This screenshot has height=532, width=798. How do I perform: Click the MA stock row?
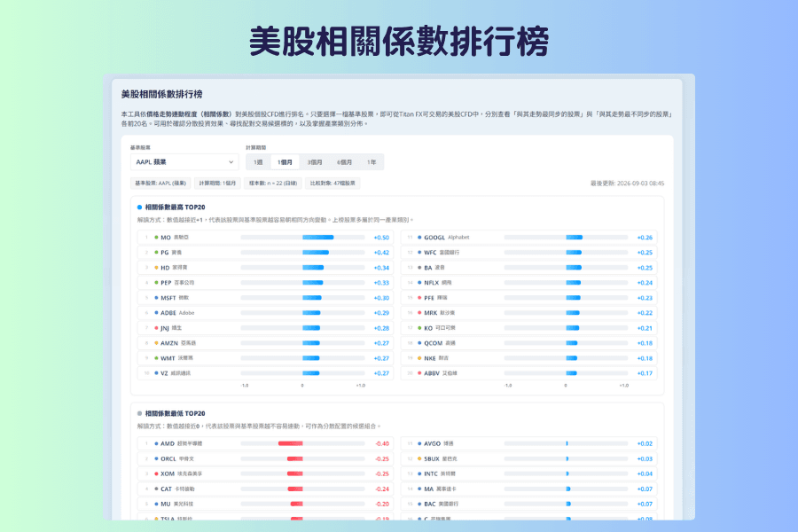tap(528, 489)
